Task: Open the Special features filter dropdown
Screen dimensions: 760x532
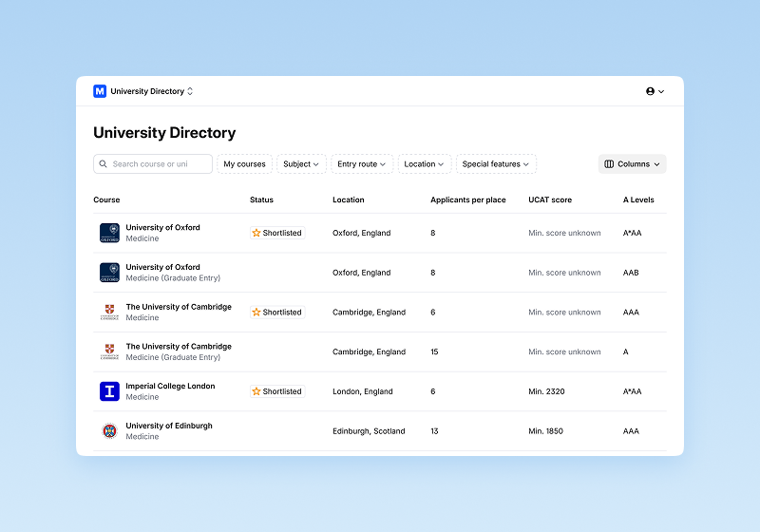Action: point(496,163)
